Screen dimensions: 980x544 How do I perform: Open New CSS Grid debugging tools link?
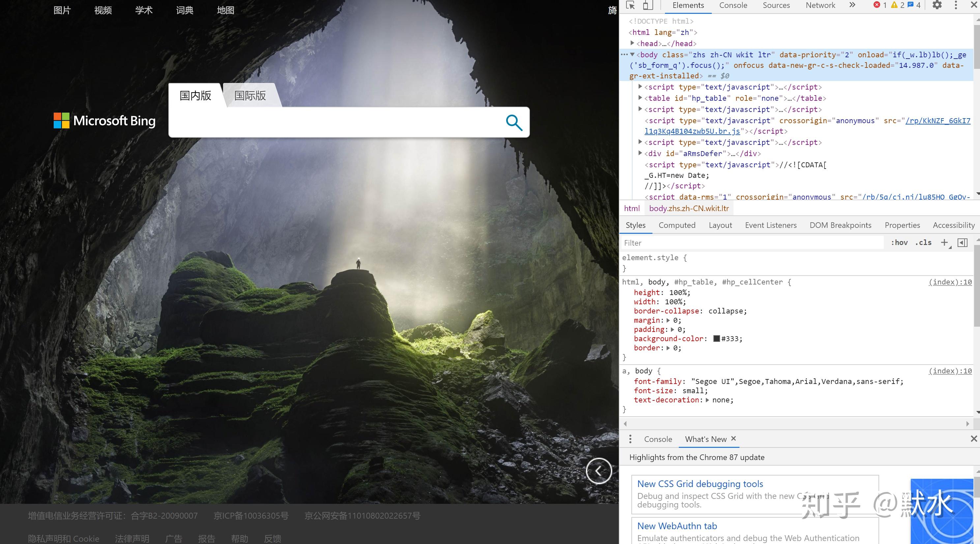tap(700, 484)
